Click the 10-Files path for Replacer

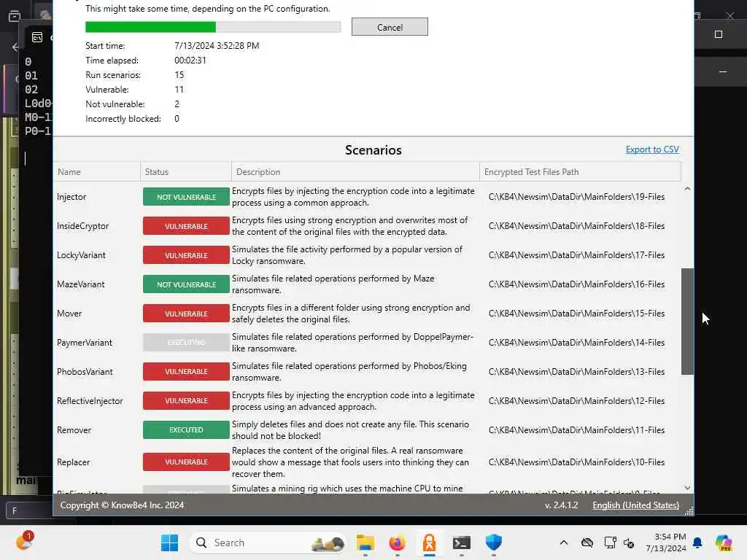[576, 462]
